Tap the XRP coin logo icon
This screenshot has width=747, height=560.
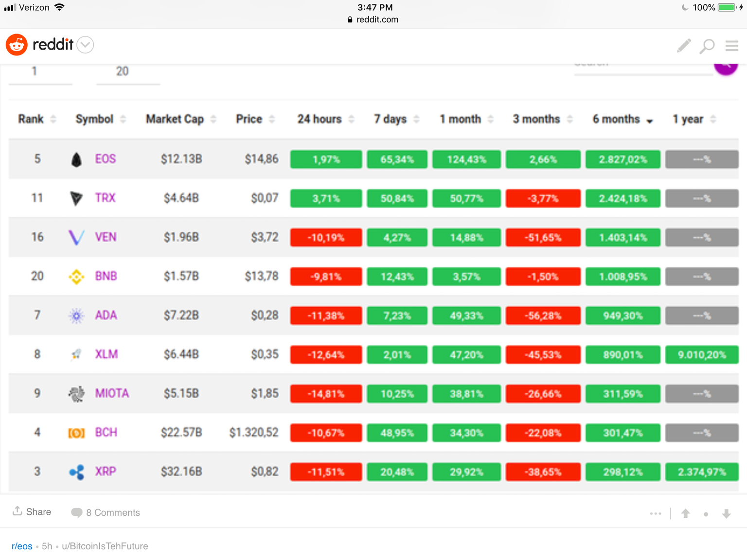coord(76,472)
